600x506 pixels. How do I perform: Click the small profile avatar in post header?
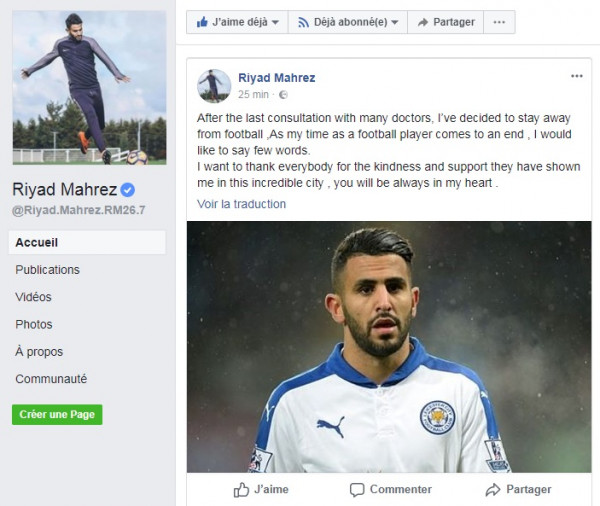pos(214,86)
